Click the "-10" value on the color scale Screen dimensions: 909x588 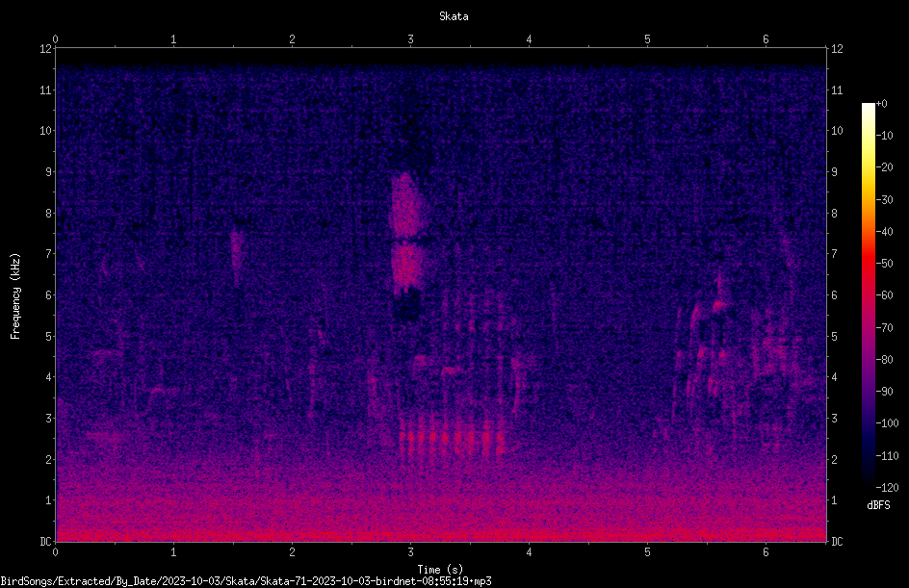[884, 136]
